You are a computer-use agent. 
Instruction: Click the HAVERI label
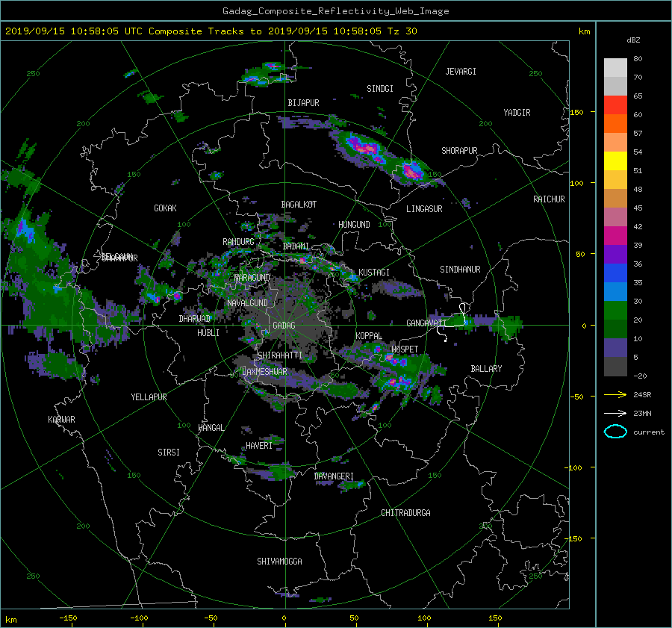(x=259, y=446)
